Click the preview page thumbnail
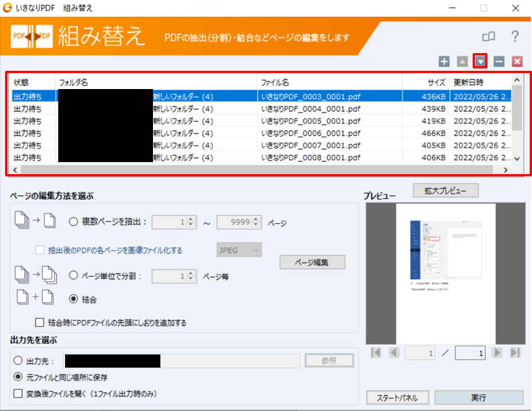The image size is (532, 411). click(445, 273)
